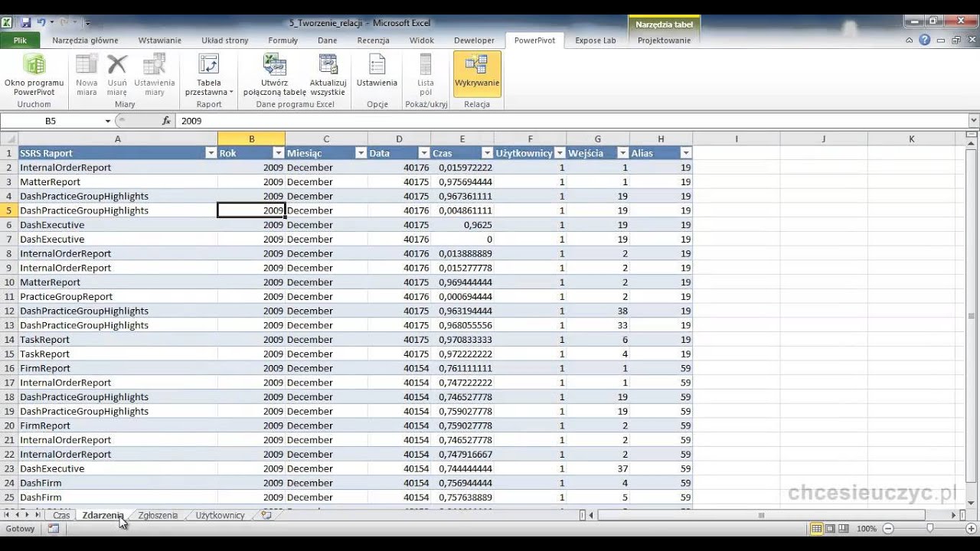980x551 pixels.
Task: Open Ustawienia miary
Action: [155, 74]
